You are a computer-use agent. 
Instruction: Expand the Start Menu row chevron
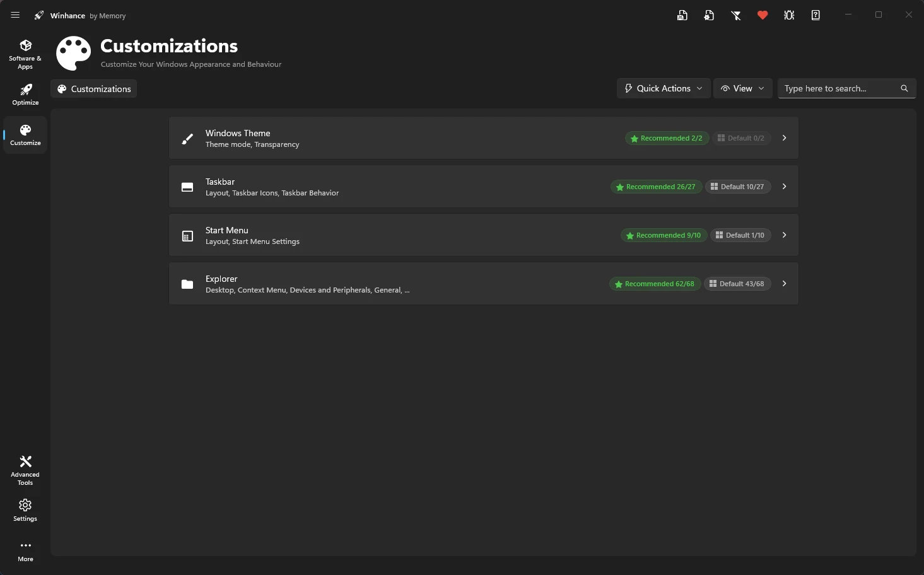tap(784, 235)
